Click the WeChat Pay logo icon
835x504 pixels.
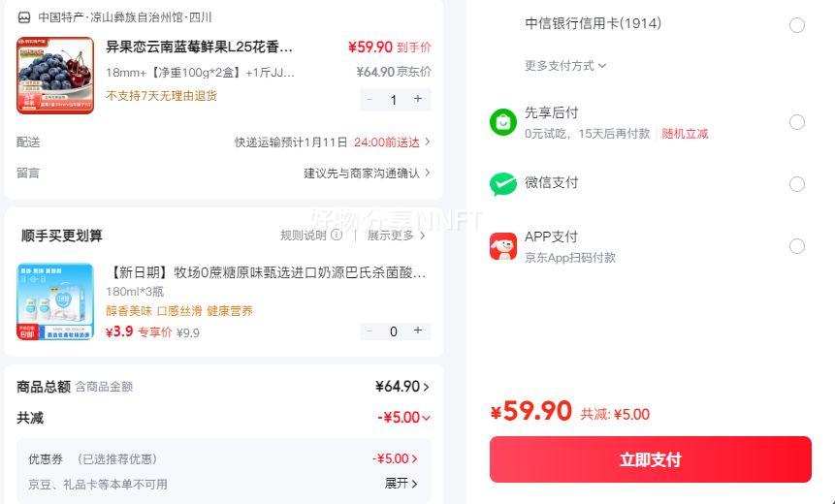[503, 184]
